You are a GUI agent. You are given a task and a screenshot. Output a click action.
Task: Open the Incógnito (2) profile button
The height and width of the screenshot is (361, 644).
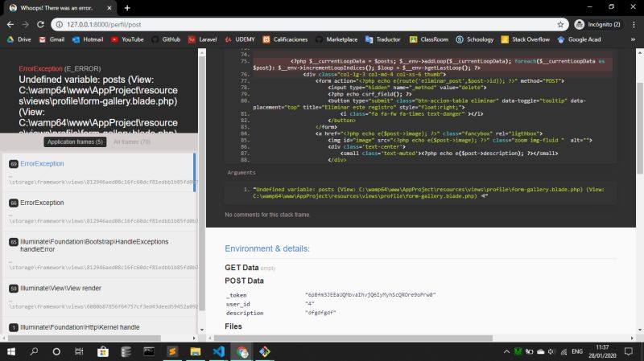(x=597, y=25)
